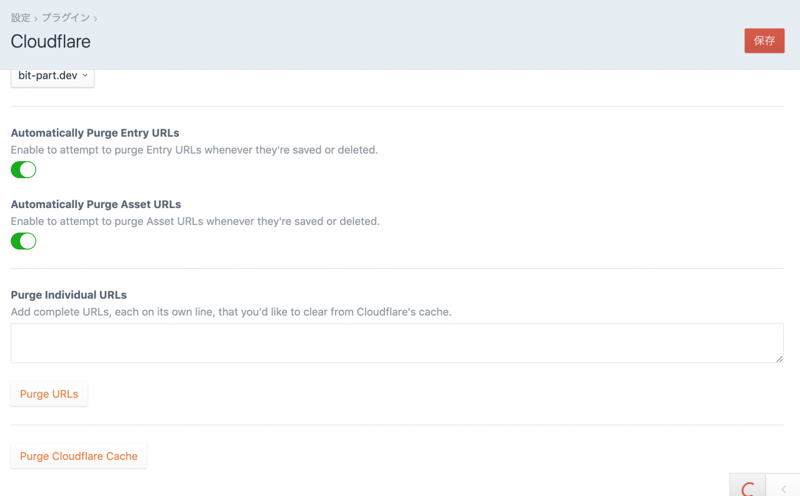Click Purge Cloudflare Cache button

pyautogui.click(x=79, y=456)
